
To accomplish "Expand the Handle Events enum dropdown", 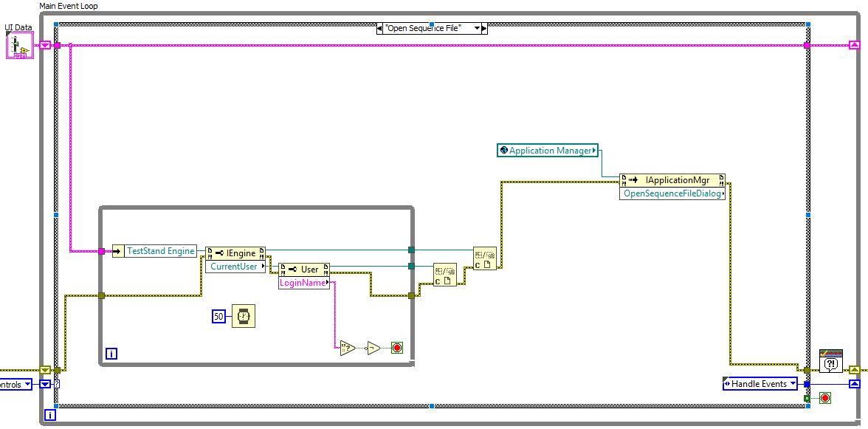I will coord(762,384).
